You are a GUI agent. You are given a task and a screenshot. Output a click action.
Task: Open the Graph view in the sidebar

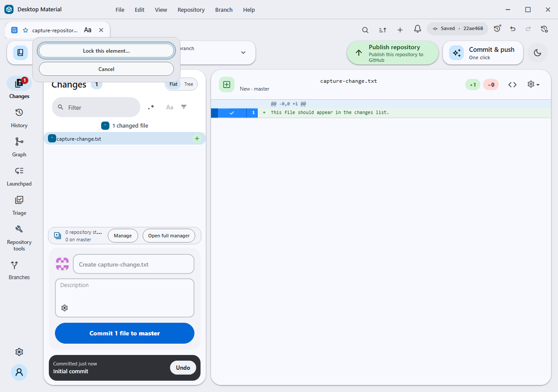(x=19, y=147)
